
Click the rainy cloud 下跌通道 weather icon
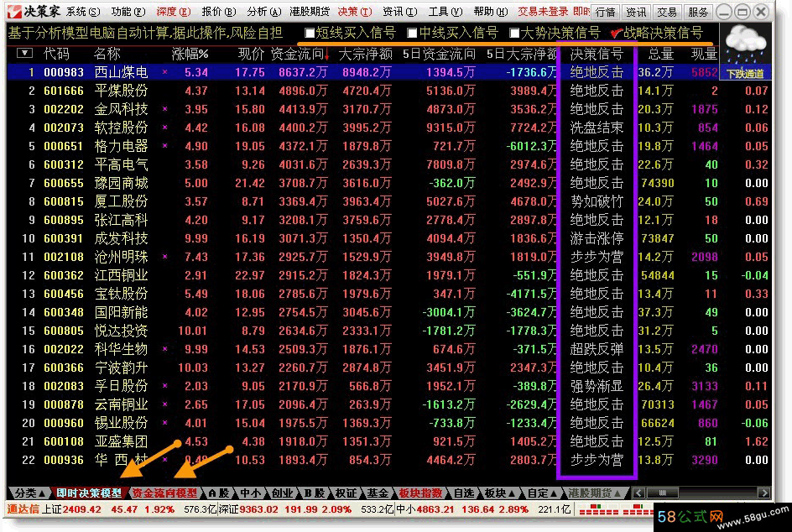745,51
